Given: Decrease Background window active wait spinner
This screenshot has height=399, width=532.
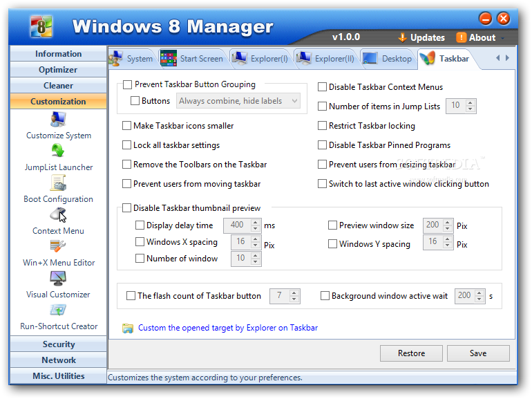Looking at the screenshot, I should [479, 299].
